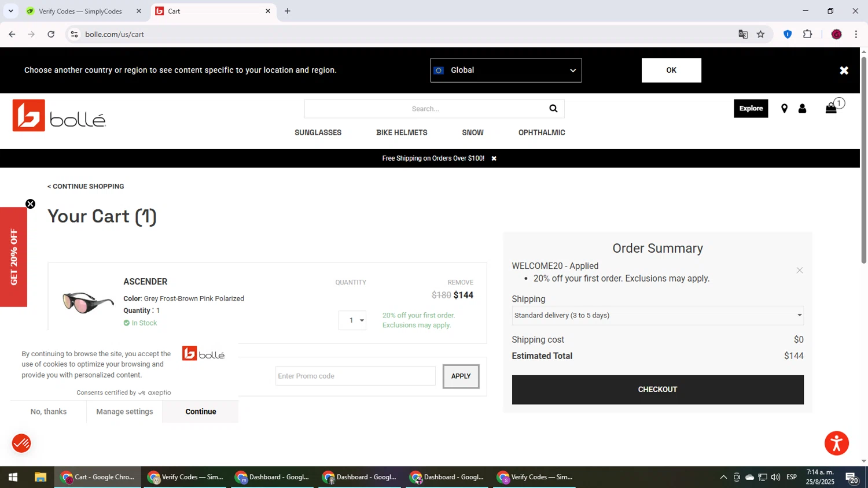This screenshot has height=488, width=868.
Task: Click the Explore button
Action: [751, 109]
